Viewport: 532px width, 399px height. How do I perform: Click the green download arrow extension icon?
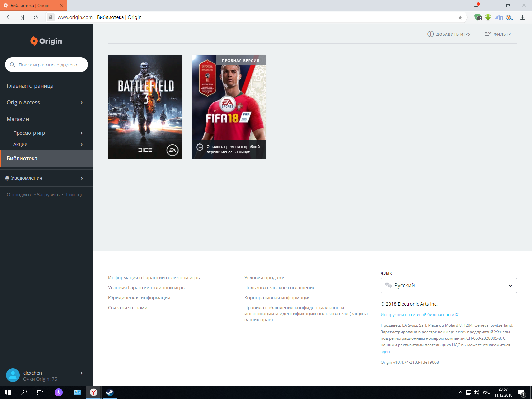click(488, 17)
